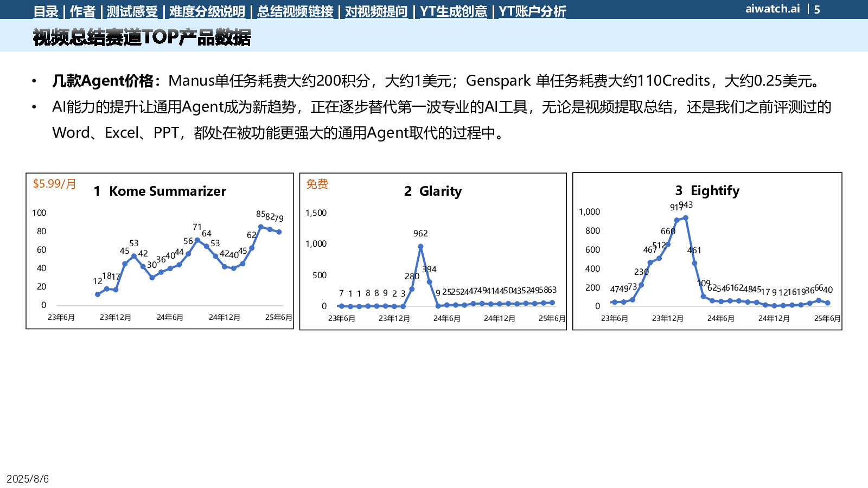The image size is (868, 488).
Task: Click the 25年6月 axis label in Kome chart
Action: click(279, 317)
